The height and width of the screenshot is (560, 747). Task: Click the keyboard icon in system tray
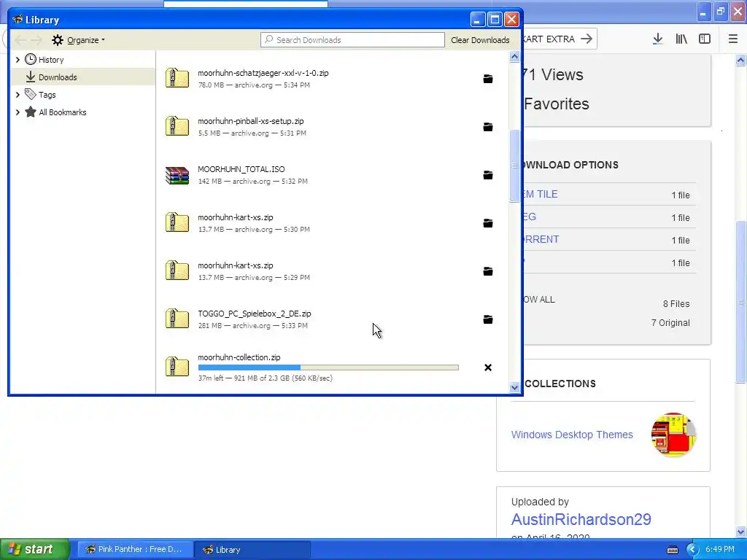pyautogui.click(x=673, y=550)
